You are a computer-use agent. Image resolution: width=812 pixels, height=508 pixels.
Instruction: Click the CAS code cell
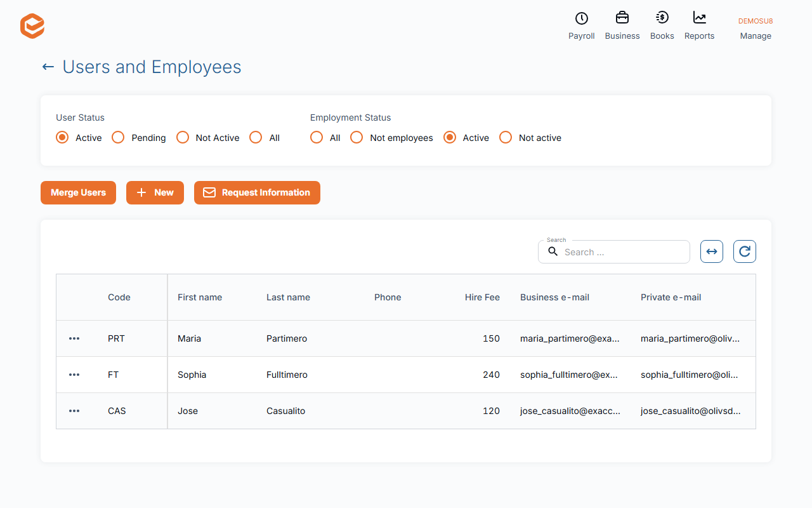[117, 411]
